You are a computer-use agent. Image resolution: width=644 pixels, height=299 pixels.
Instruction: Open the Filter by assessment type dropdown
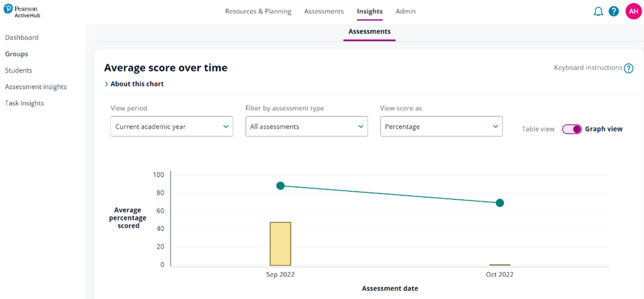[306, 126]
